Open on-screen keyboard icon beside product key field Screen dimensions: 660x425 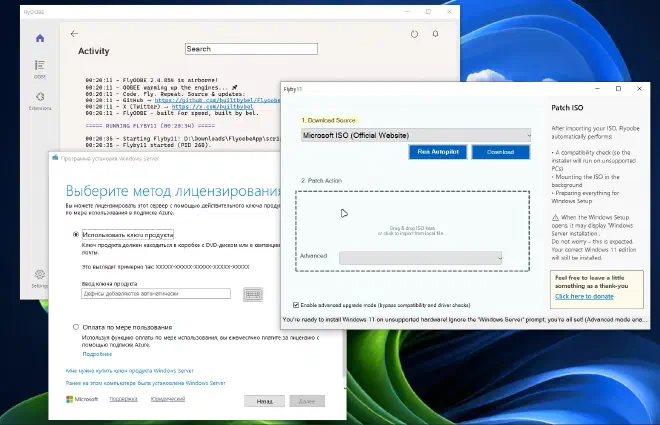pos(253,294)
